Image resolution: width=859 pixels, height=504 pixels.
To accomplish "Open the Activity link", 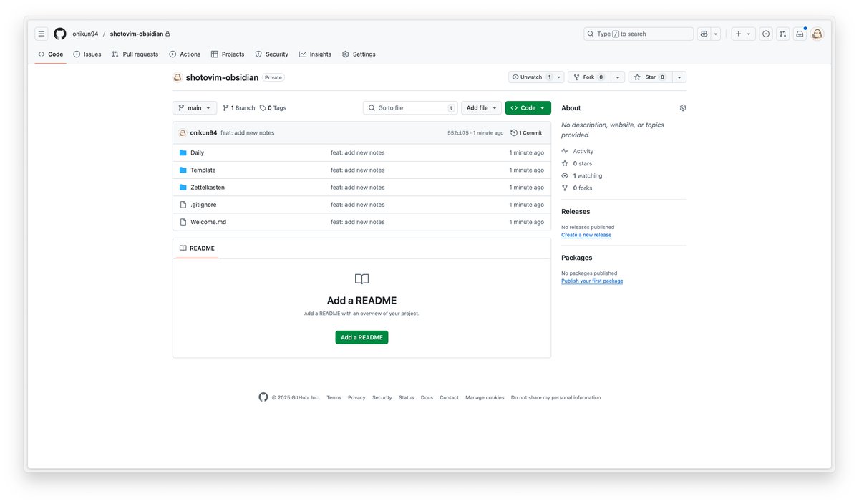I will click(578, 152).
